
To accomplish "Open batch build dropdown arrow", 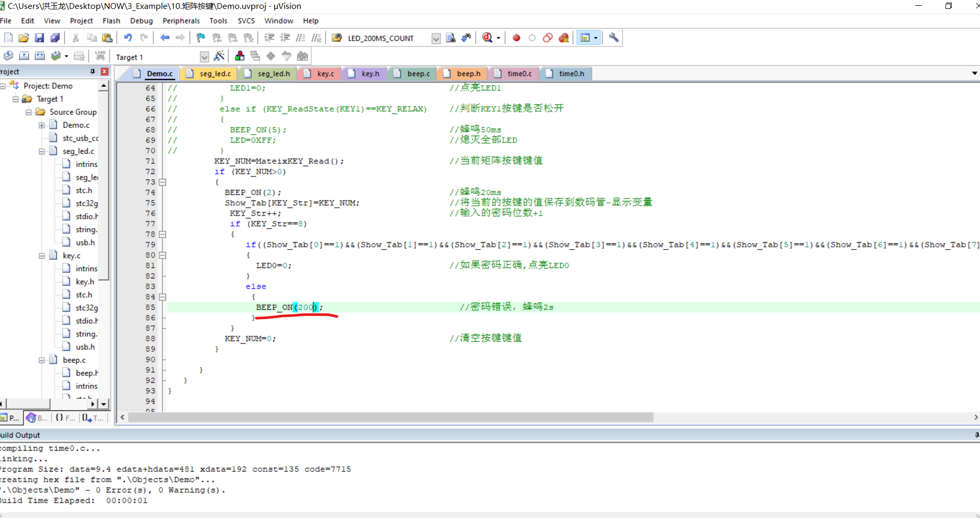I will (x=66, y=56).
